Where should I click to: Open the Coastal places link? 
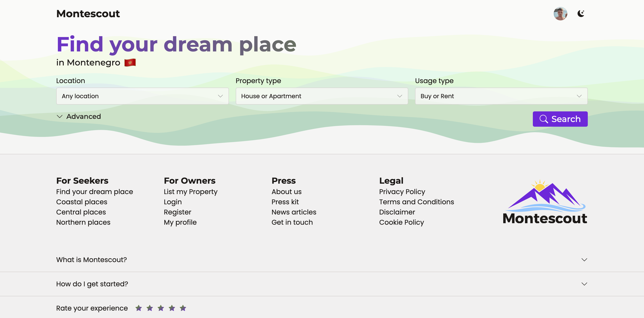pos(82,202)
